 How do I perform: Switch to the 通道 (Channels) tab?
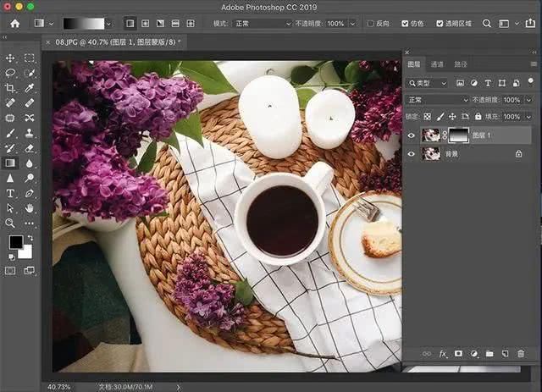click(437, 64)
